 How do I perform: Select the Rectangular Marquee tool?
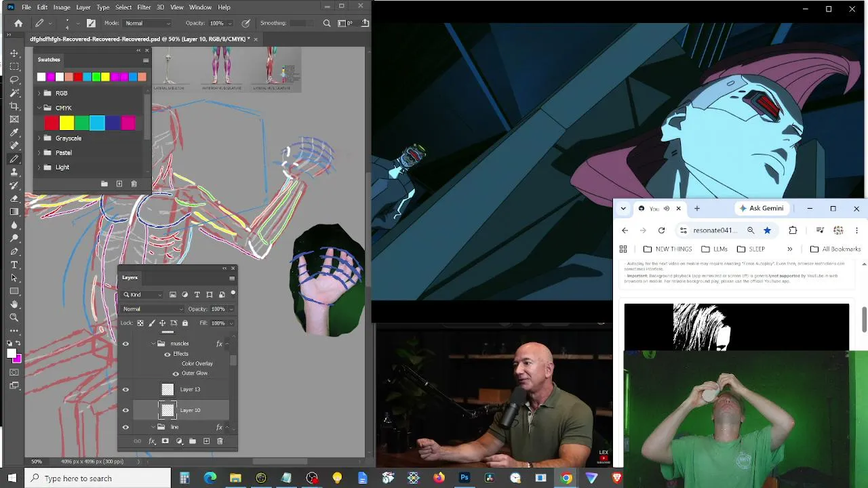click(x=14, y=66)
